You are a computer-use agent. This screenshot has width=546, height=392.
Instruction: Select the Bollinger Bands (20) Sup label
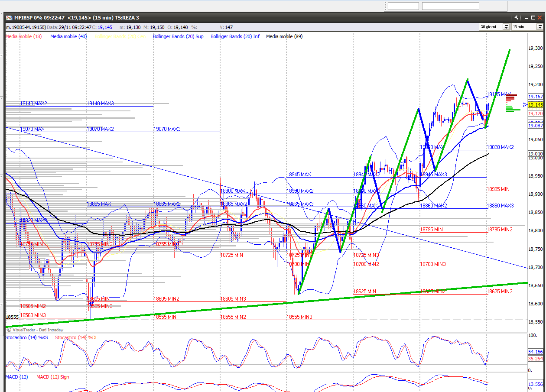(x=178, y=36)
